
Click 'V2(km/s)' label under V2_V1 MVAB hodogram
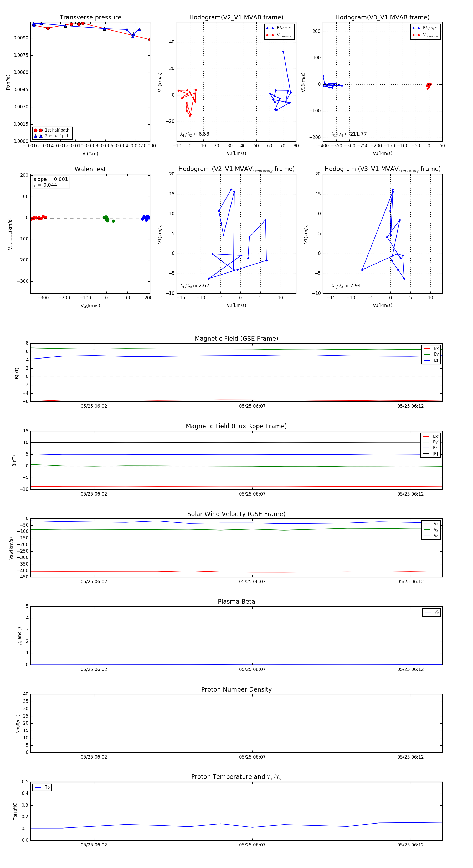pos(236,153)
